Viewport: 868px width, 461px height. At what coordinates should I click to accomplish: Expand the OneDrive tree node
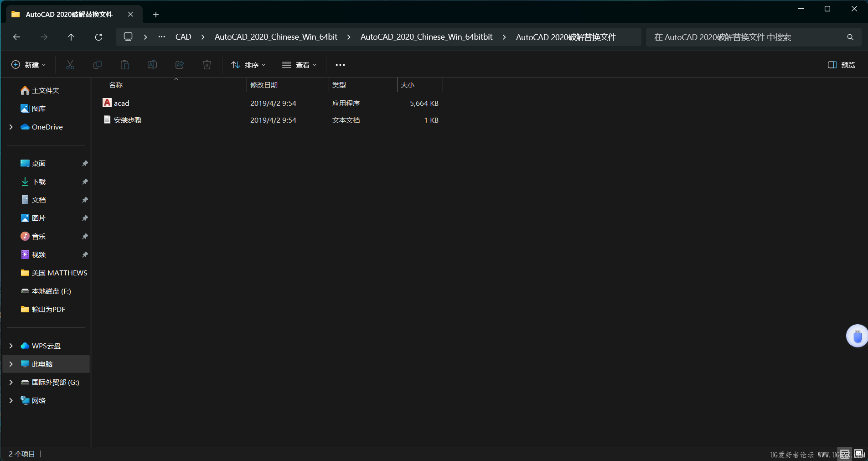click(11, 127)
